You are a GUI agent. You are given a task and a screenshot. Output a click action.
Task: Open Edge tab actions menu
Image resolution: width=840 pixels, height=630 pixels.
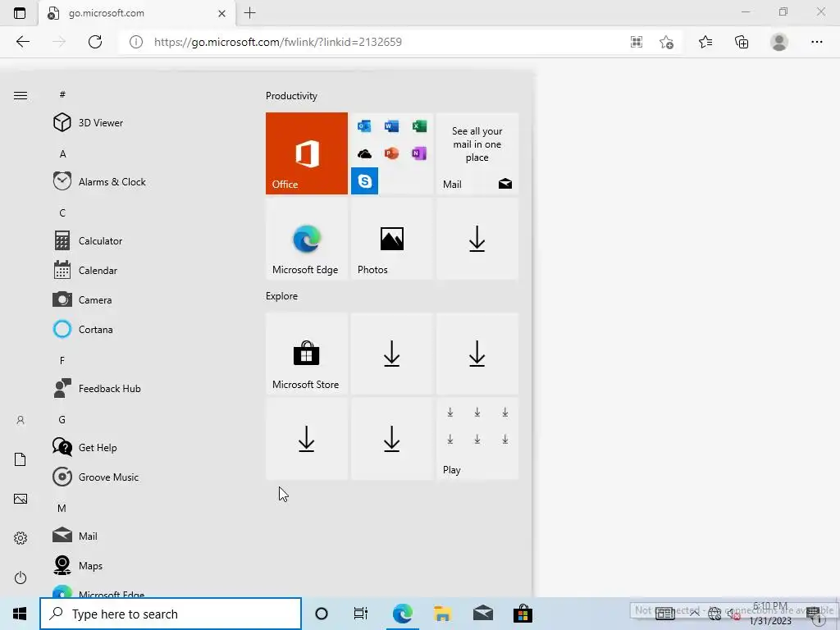point(20,13)
